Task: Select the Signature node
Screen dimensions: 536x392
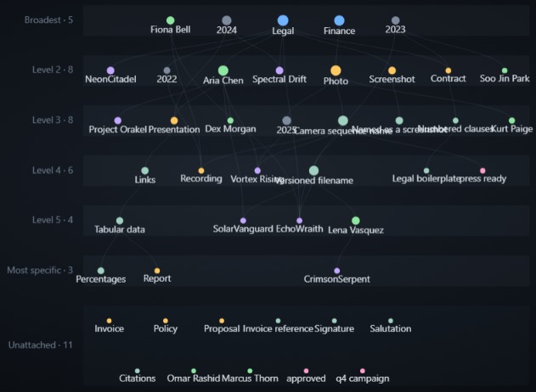Action: 335,321
